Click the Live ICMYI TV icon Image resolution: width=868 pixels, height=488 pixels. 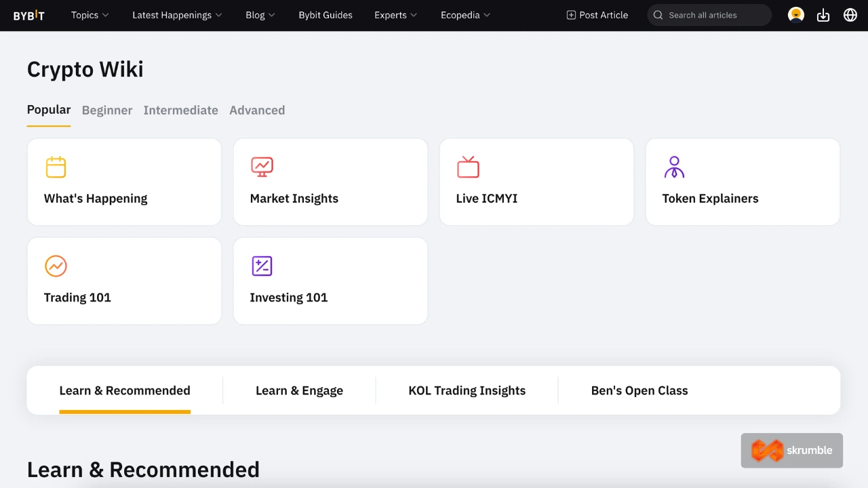click(468, 167)
